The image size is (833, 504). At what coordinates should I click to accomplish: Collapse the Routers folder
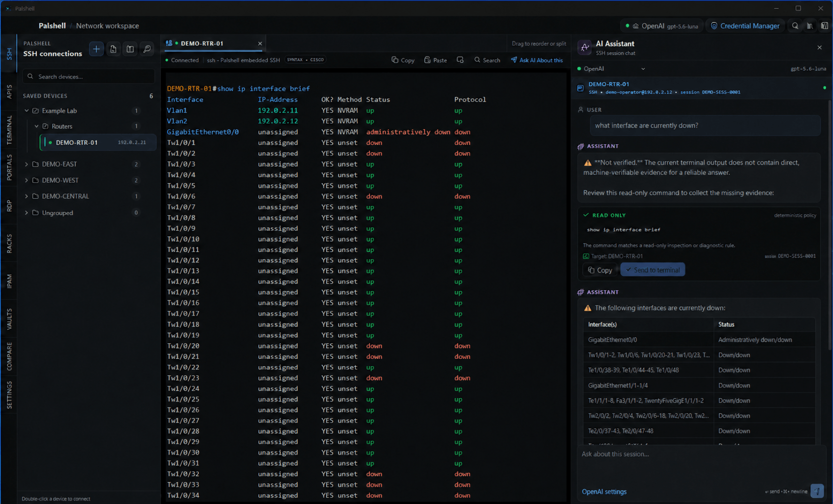click(x=36, y=126)
